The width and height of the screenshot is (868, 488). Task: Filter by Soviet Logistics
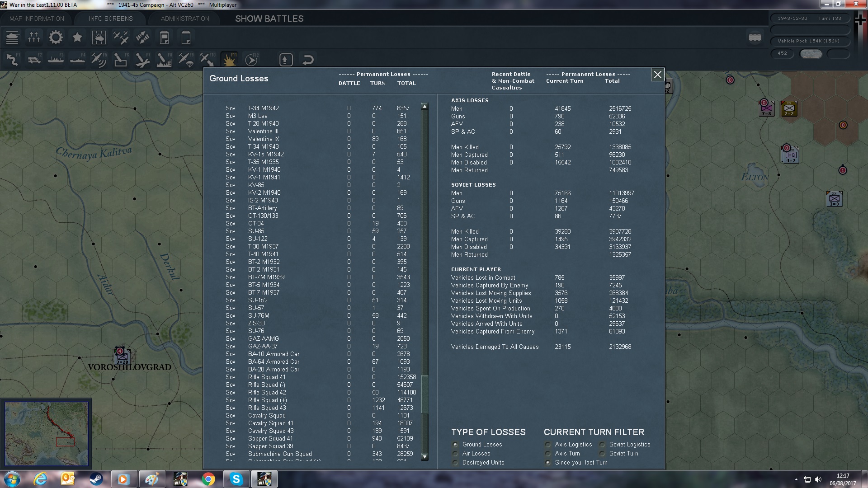tap(602, 444)
